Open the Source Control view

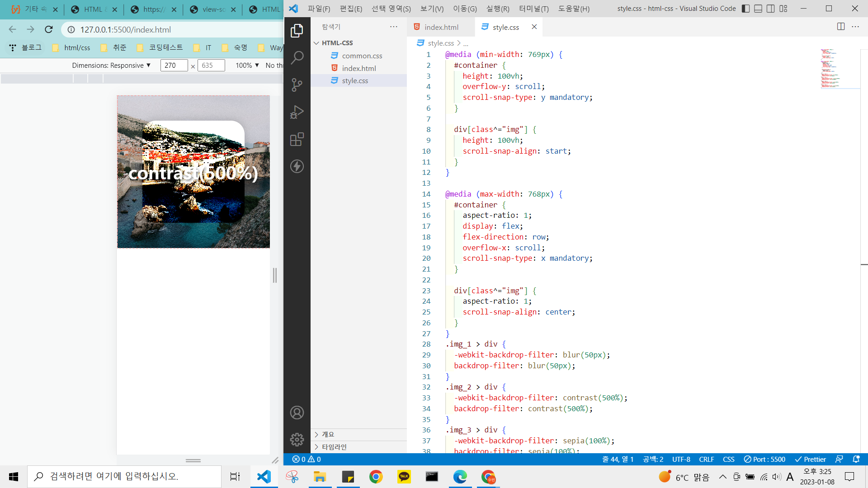297,84
